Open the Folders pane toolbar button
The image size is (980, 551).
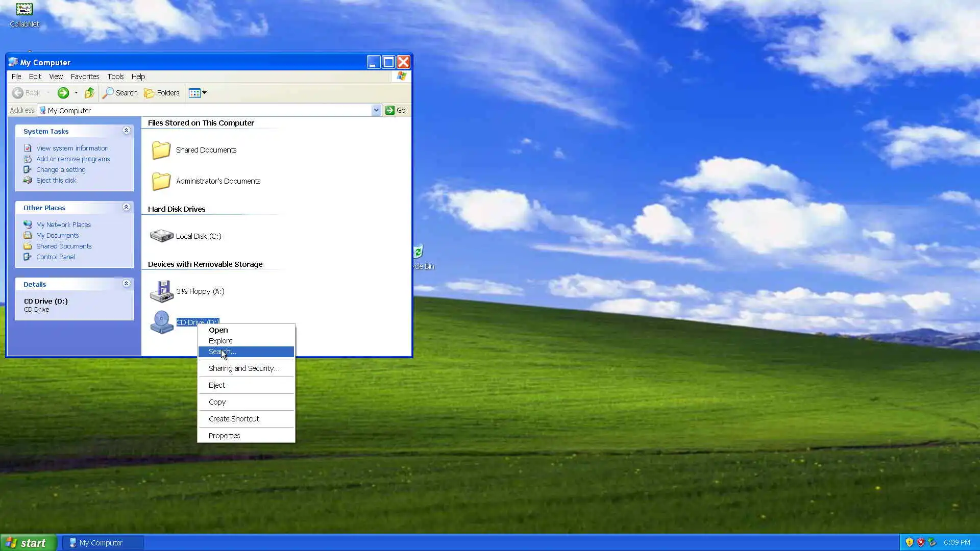tap(162, 93)
